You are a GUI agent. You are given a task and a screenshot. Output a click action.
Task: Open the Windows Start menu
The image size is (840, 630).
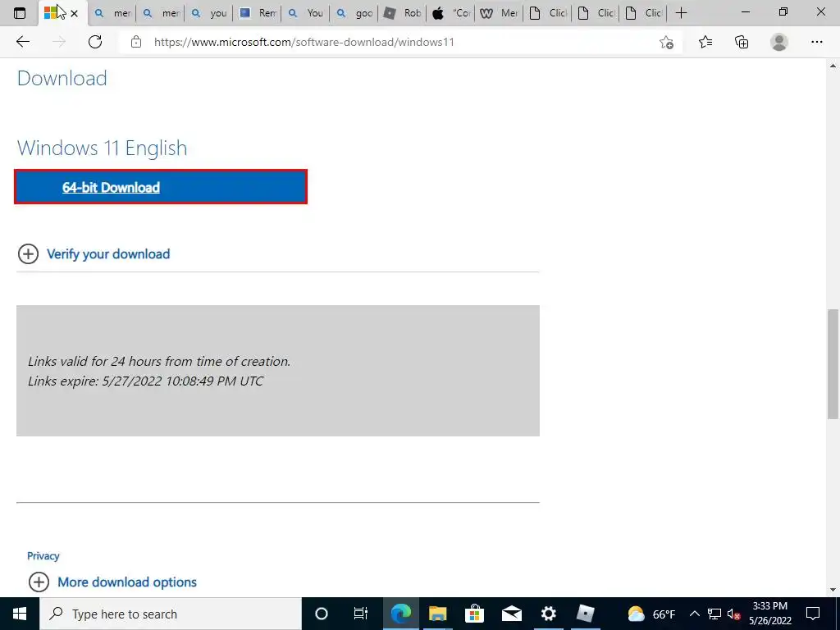pyautogui.click(x=20, y=614)
